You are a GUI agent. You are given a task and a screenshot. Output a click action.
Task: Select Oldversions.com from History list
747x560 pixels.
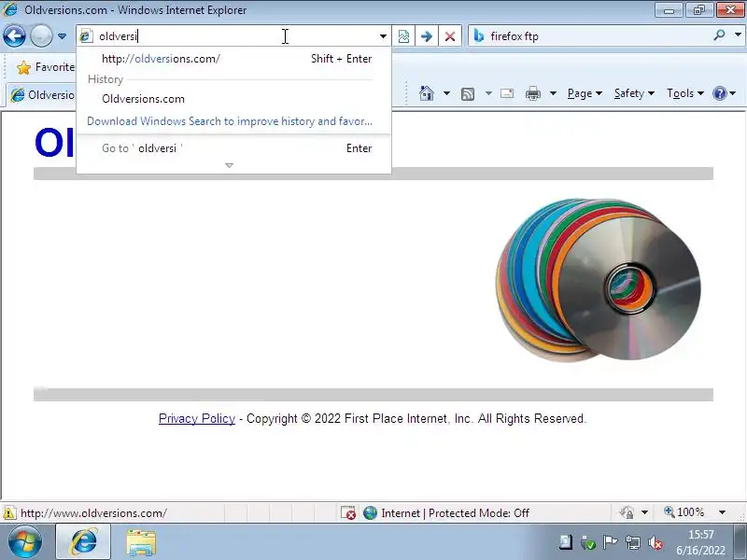tap(233, 99)
